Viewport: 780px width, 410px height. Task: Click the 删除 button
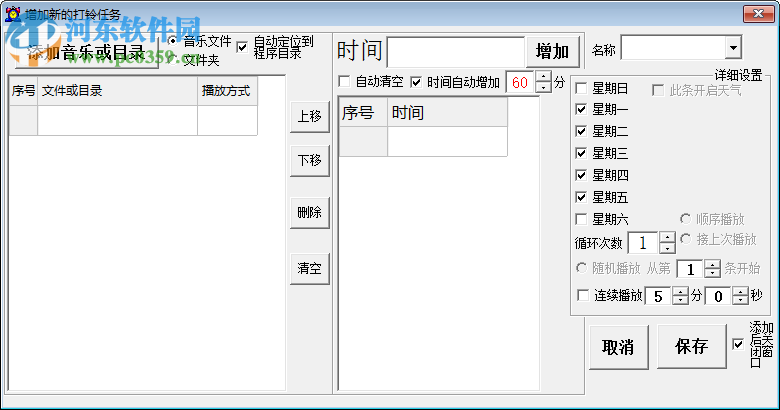point(309,212)
